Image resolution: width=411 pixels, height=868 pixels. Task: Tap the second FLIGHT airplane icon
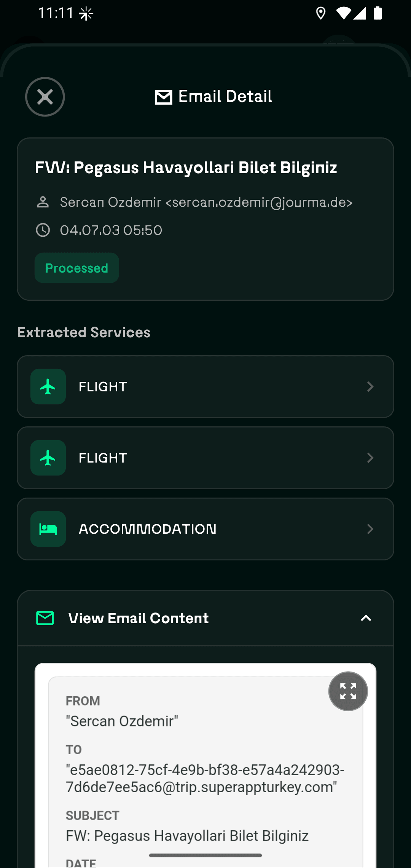[48, 458]
